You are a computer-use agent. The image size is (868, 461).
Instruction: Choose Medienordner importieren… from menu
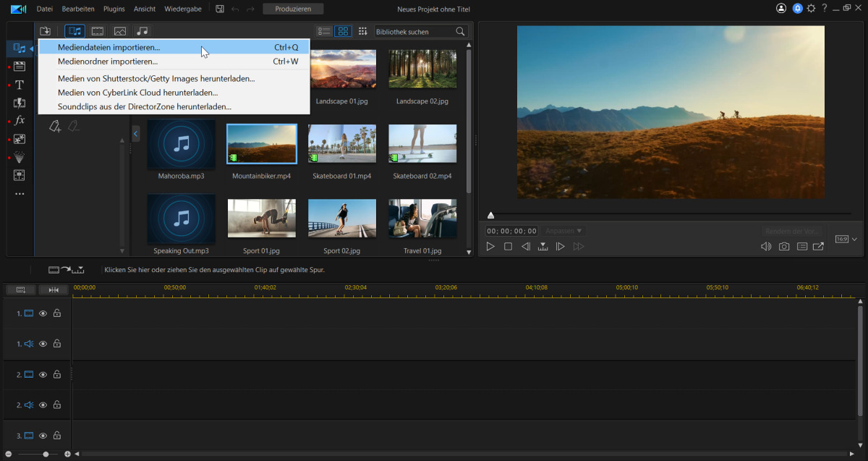pyautogui.click(x=174, y=62)
